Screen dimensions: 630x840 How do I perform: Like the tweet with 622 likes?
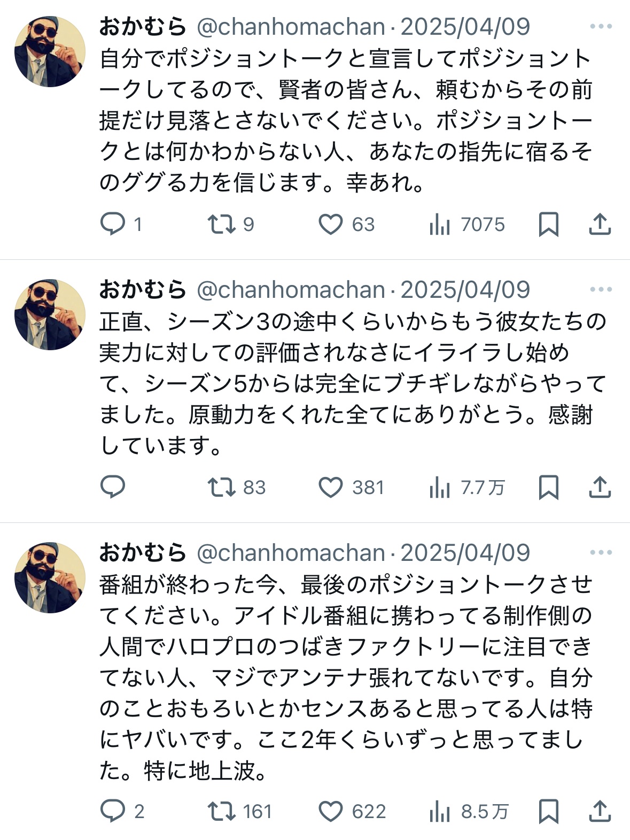coord(331,811)
